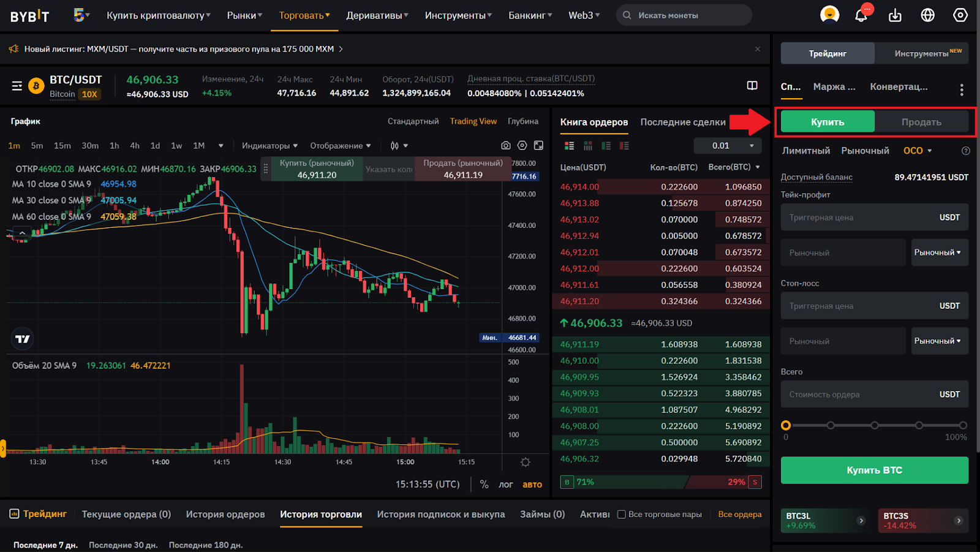Viewport: 980px width, 552px height.
Task: Click All orders link
Action: point(740,515)
